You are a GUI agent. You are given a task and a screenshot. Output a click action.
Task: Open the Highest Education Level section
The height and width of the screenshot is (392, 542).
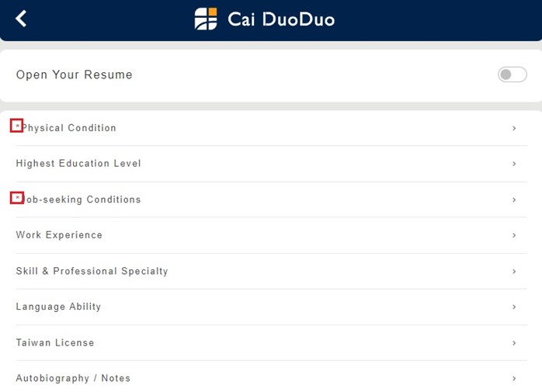tap(78, 164)
